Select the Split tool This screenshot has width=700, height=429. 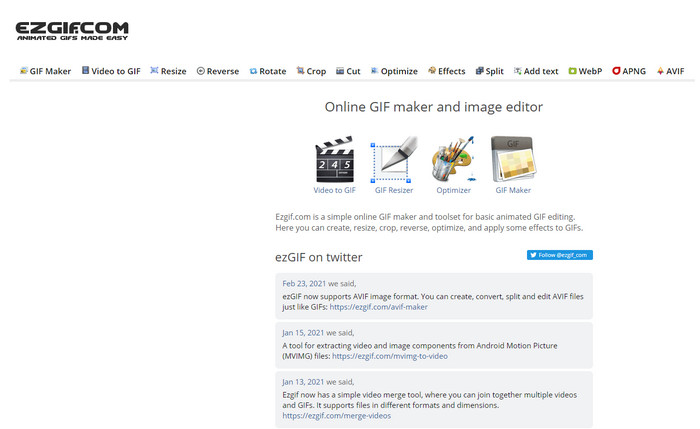point(489,71)
